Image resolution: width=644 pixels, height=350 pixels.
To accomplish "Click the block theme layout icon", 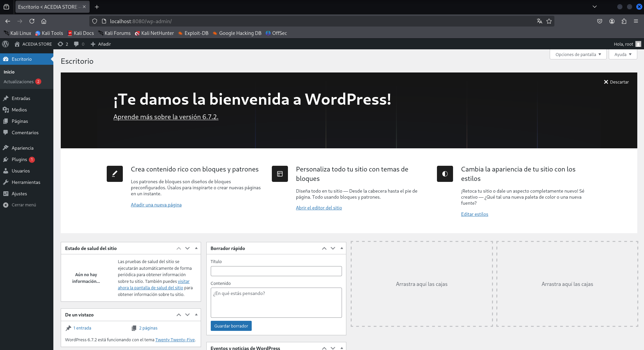I will pos(280,174).
